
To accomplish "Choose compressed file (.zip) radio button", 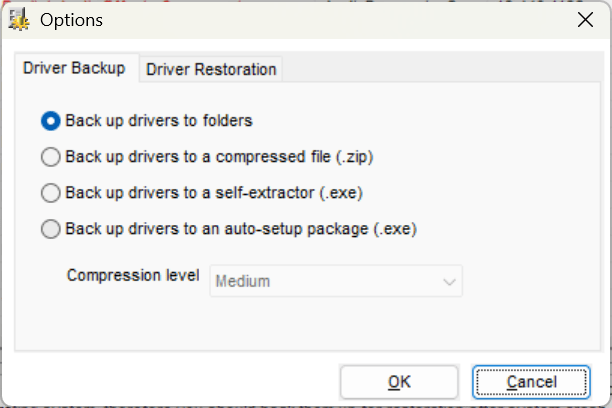I will coord(51,157).
